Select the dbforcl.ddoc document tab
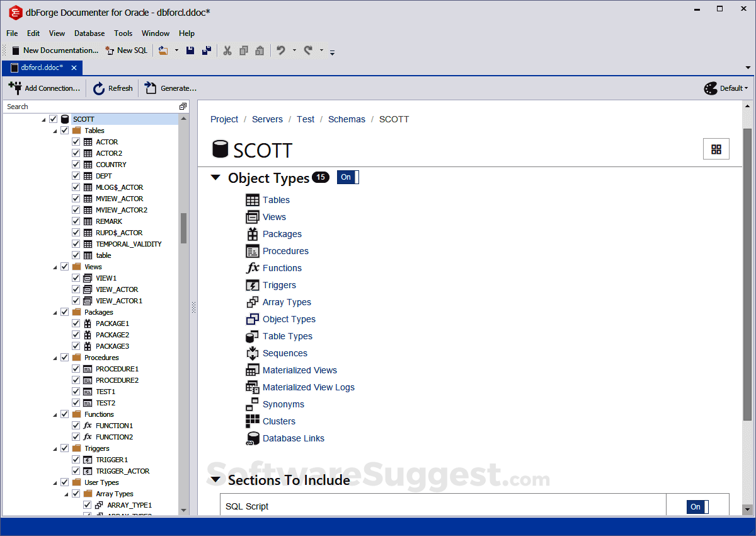 (41, 67)
